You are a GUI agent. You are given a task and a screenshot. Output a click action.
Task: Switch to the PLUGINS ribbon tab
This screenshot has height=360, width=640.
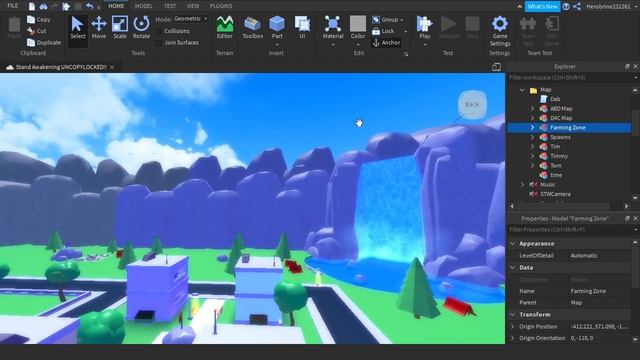(221, 6)
